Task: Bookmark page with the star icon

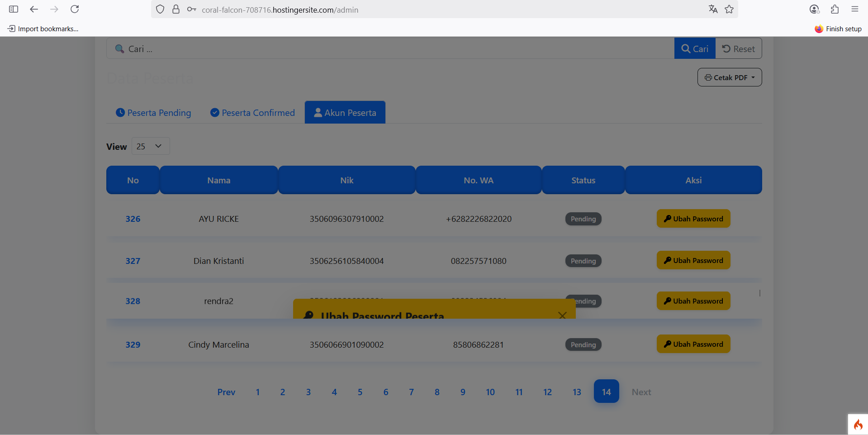Action: click(729, 9)
